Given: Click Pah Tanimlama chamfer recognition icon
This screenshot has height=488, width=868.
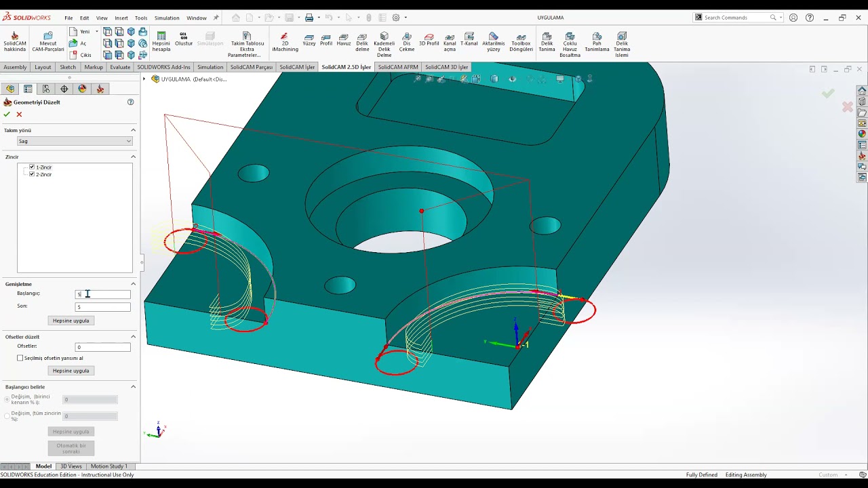Looking at the screenshot, I should coord(597,42).
